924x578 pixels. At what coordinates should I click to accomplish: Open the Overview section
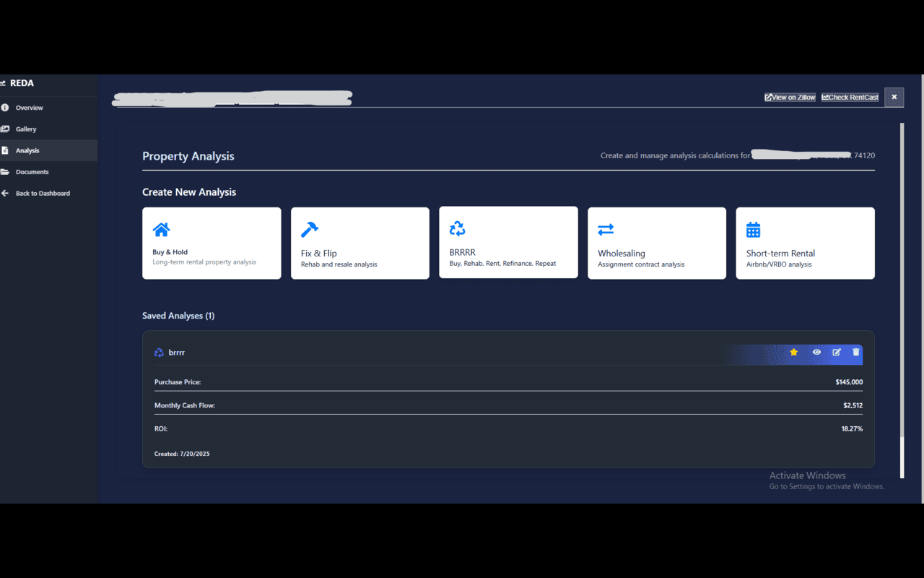point(48,108)
